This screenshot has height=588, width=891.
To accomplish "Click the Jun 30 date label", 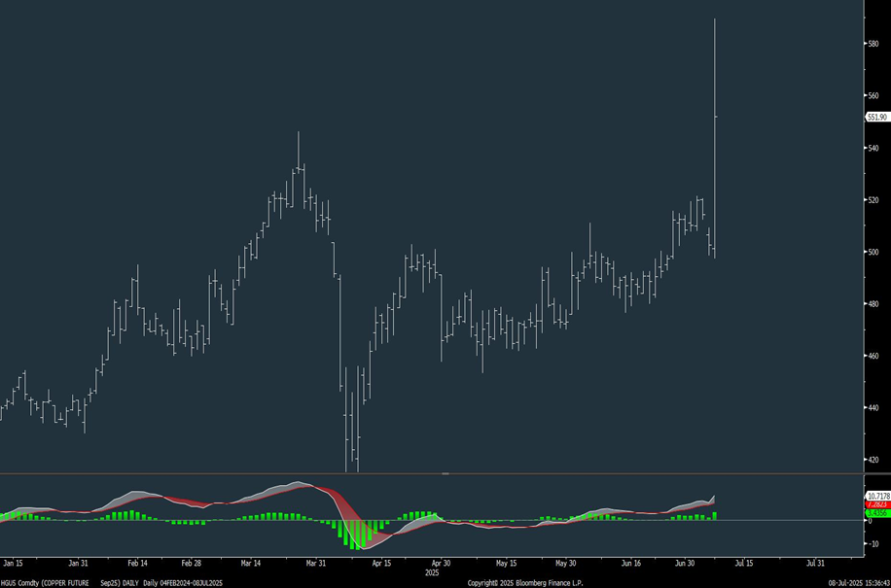I will (x=684, y=564).
